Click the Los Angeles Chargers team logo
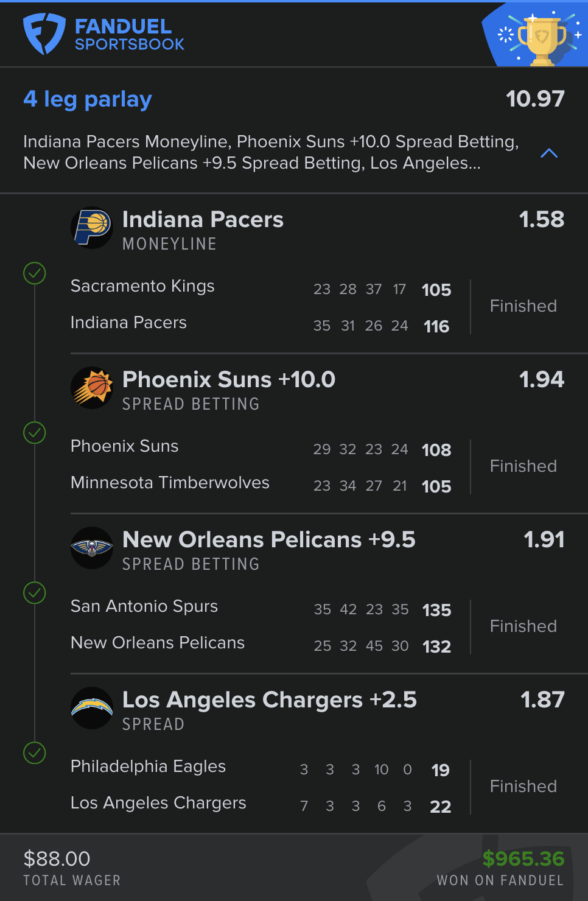Screen dimensions: 588x901 coord(92,708)
